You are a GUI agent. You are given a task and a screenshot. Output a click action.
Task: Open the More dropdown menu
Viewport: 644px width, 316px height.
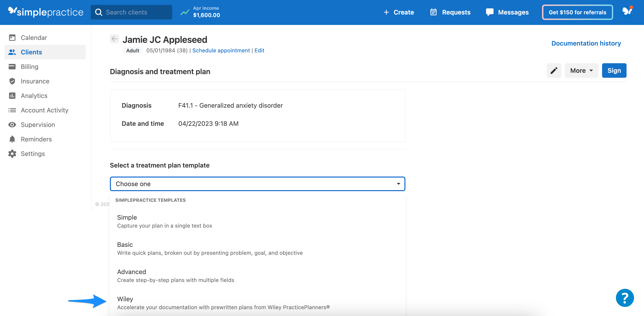point(581,70)
